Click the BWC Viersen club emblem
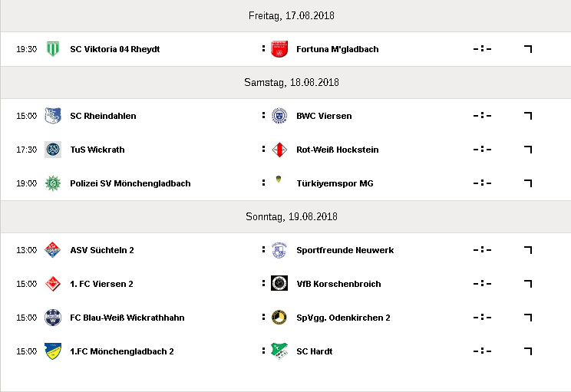The height and width of the screenshot is (392, 571). click(x=279, y=116)
